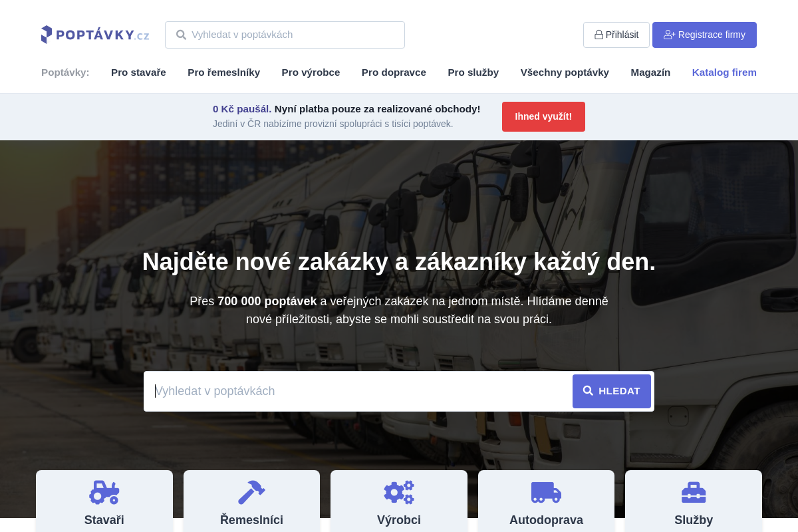Image resolution: width=798 pixels, height=532 pixels.
Task: Click the main hero search input field
Action: (359, 391)
